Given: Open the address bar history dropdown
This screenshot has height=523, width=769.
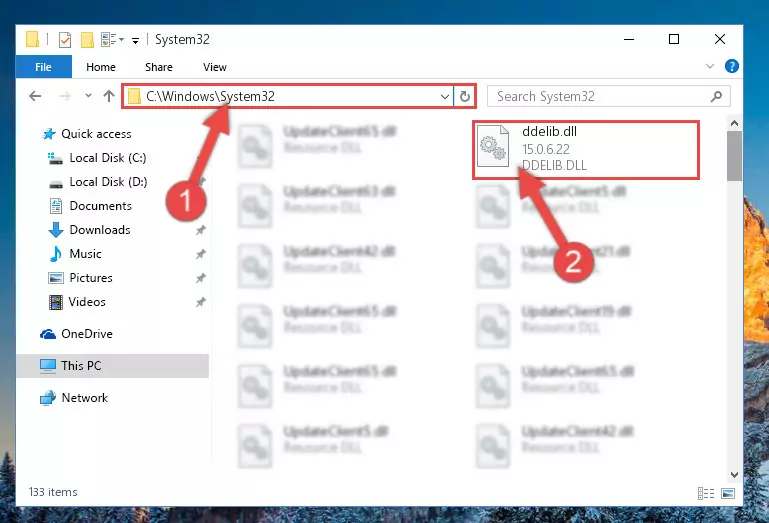Looking at the screenshot, I should point(445,96).
